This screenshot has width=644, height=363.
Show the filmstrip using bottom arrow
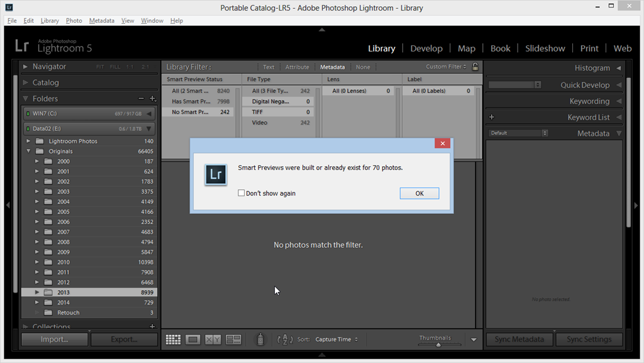pos(322,354)
